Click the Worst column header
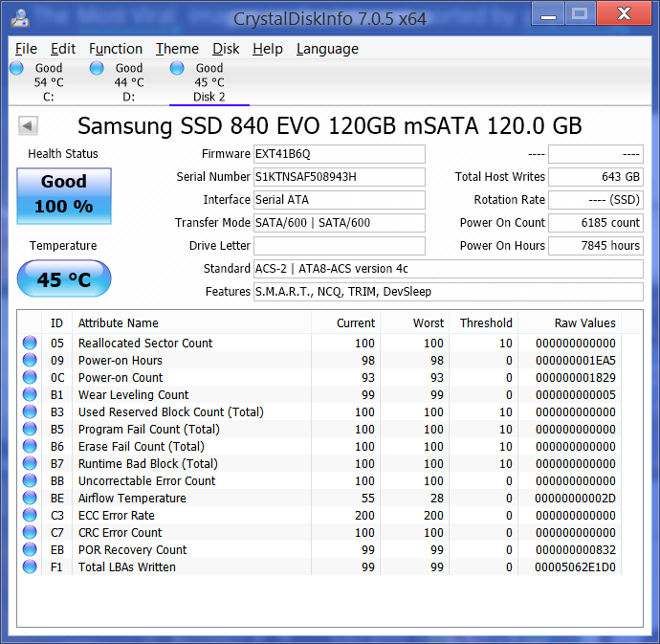 (414, 323)
